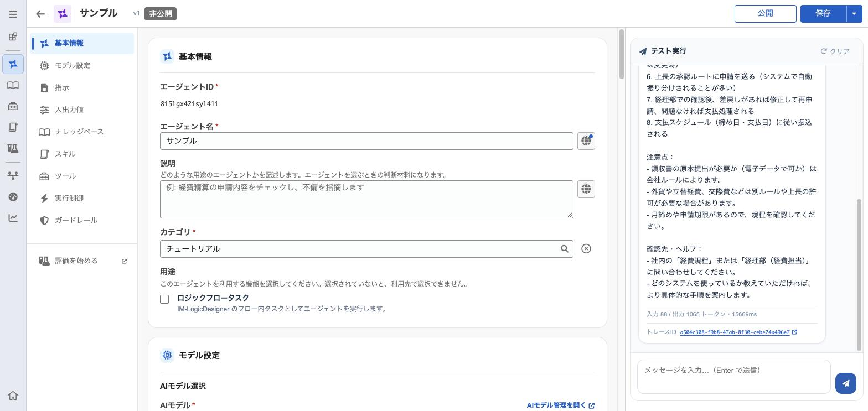Click the globe icon beside エージェント名 field
The width and height of the screenshot is (868, 411).
pos(586,141)
